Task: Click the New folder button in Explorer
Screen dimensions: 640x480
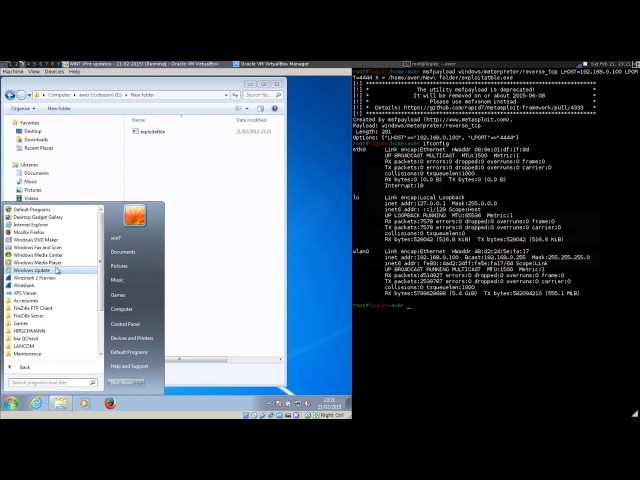Action: 59,109
